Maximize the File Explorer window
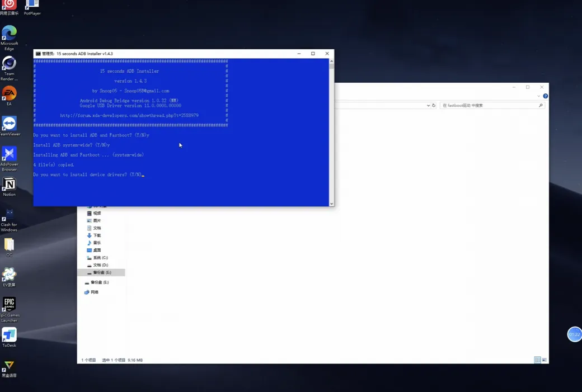Image resolution: width=582 pixels, height=392 pixels. click(x=527, y=87)
